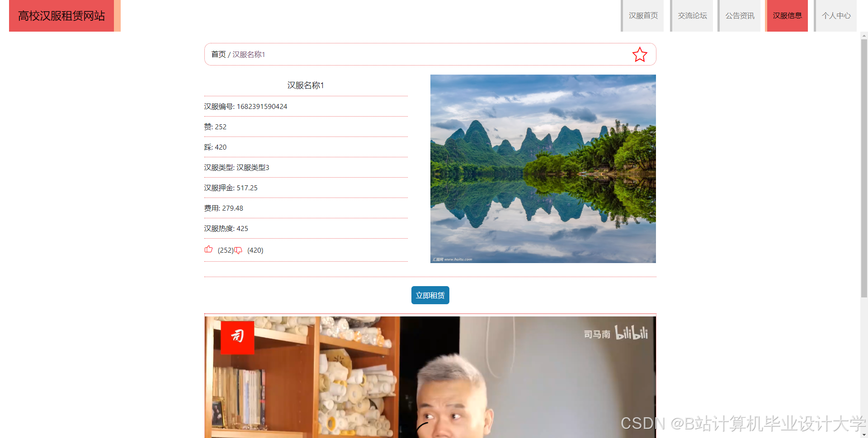Click the 汉服名称1 title heading
This screenshot has height=438, width=868.
(x=306, y=85)
